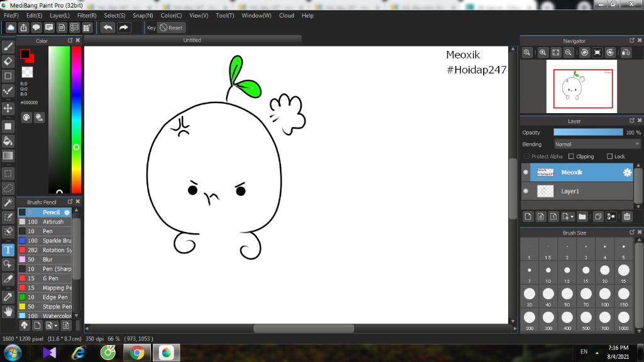Click the Undo arrow in toolbar
This screenshot has width=644, height=362.
(108, 28)
